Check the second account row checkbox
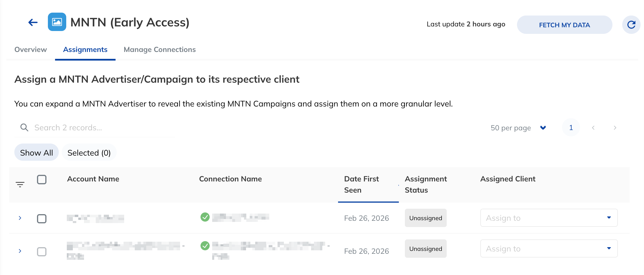 (x=42, y=251)
